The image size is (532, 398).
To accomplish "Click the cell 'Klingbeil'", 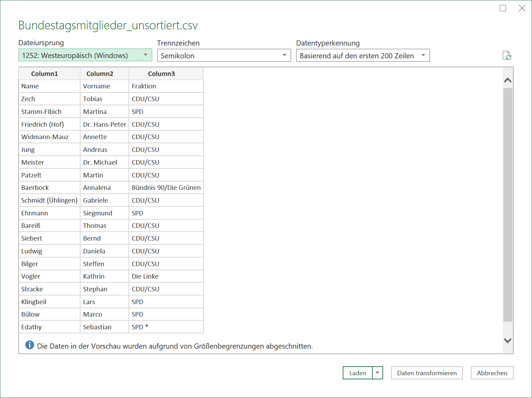I will coord(49,302).
